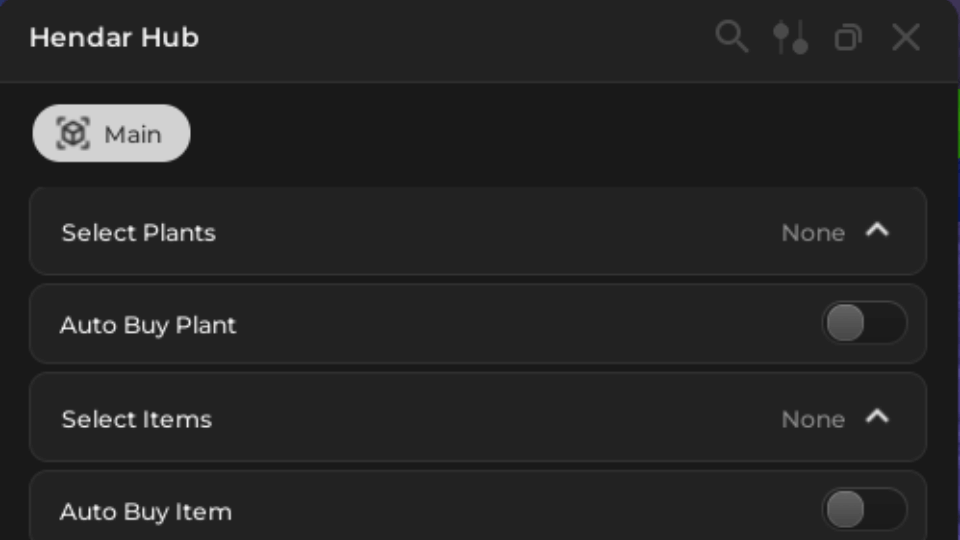960x540 pixels.
Task: Turn on the Auto Buy Item switch
Action: tap(864, 509)
